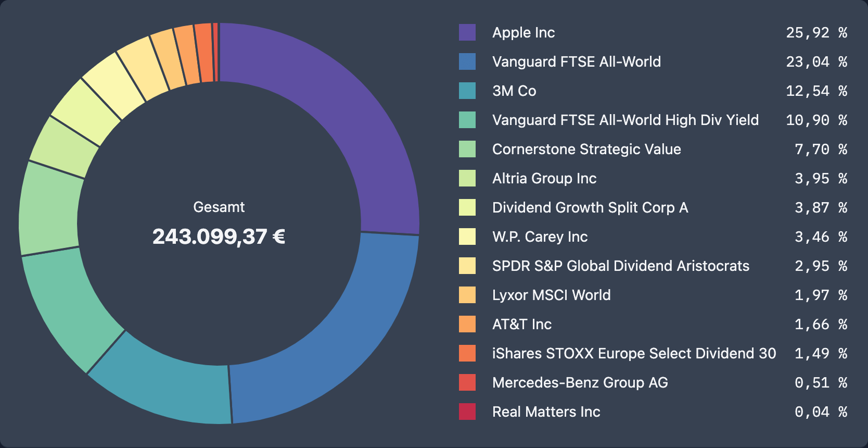Click the AT&T Inc orange legend swatch

(467, 324)
